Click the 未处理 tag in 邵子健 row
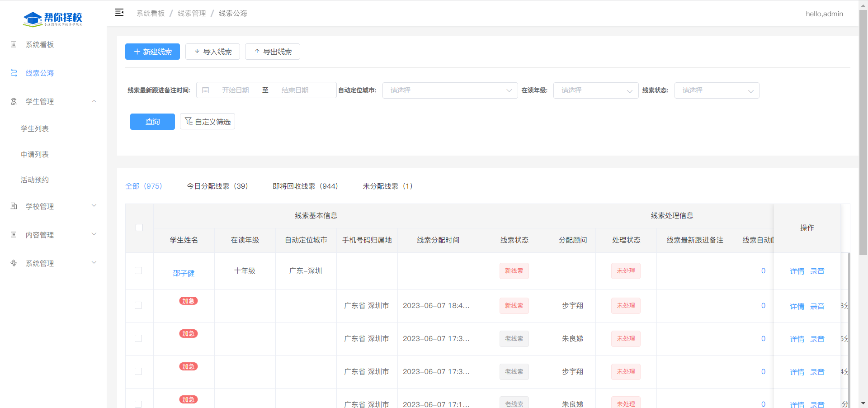Screen dimensions: 868x408 pos(626,271)
